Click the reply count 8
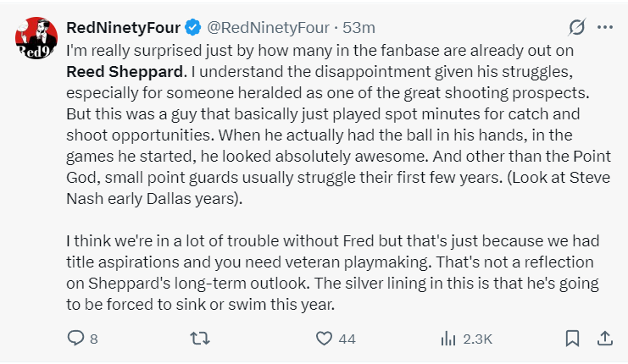628x364 pixels. coord(93,339)
